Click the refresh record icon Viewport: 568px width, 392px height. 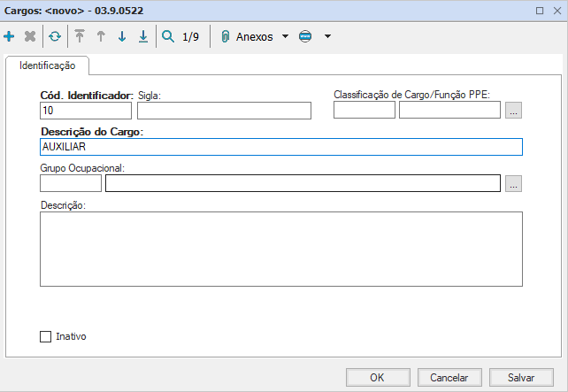[x=55, y=37]
